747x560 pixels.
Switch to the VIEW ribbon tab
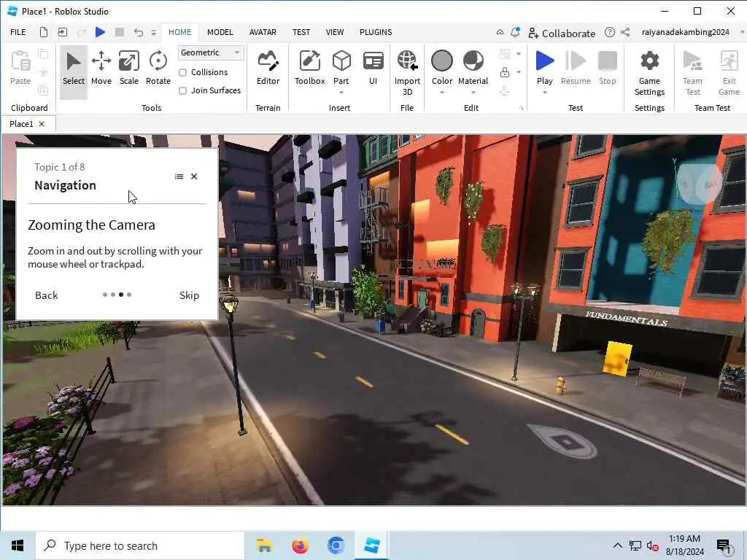point(334,32)
